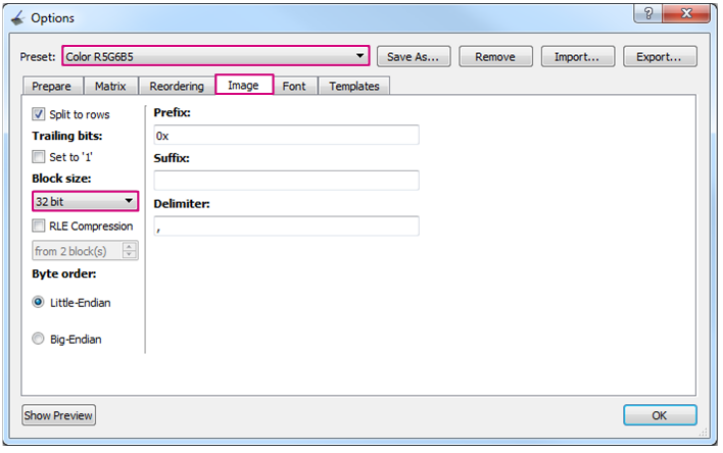
Task: Click the help question mark button
Action: 649,15
